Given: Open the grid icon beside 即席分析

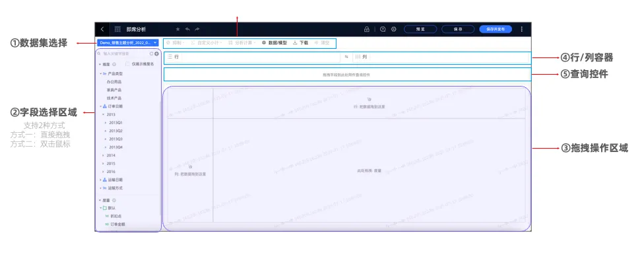Looking at the screenshot, I should point(117,29).
